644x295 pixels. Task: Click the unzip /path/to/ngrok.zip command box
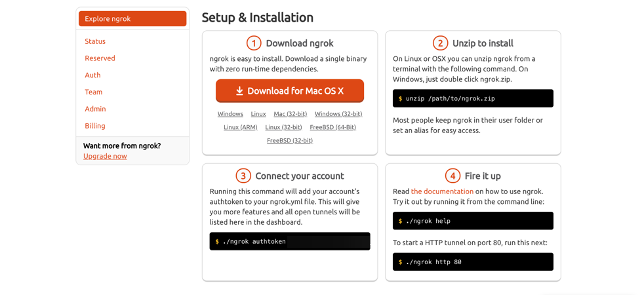pos(473,98)
